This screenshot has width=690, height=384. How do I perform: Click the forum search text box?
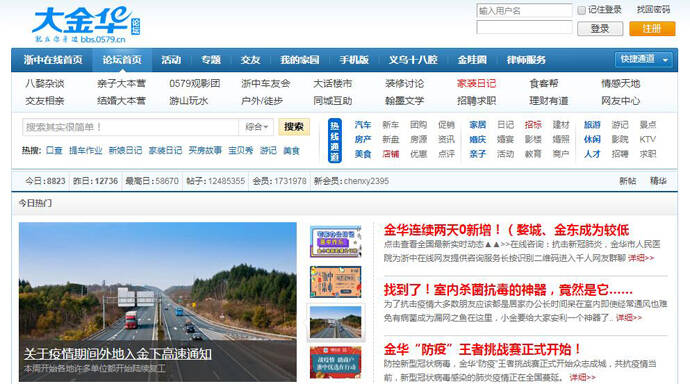click(130, 127)
